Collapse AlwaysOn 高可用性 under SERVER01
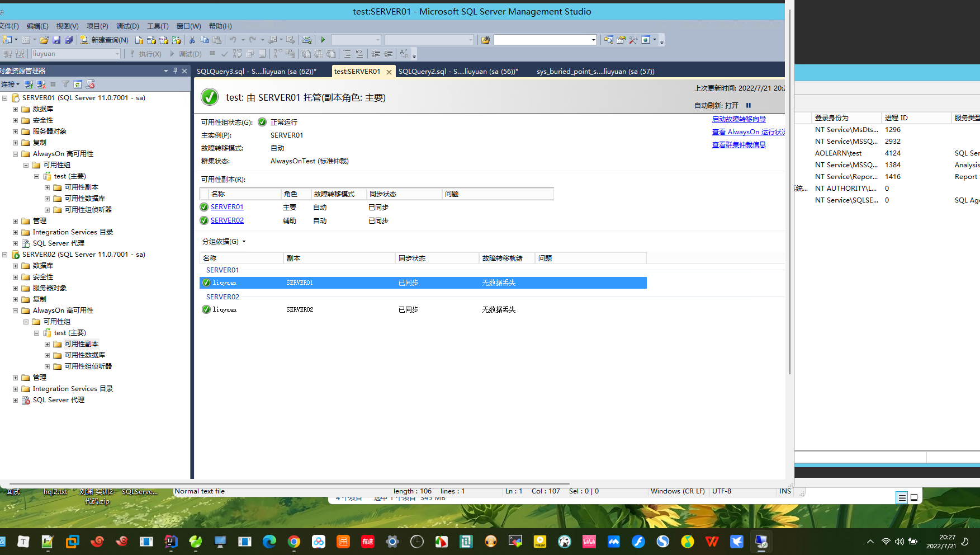Screen dimensions: 980x555 tap(15, 154)
